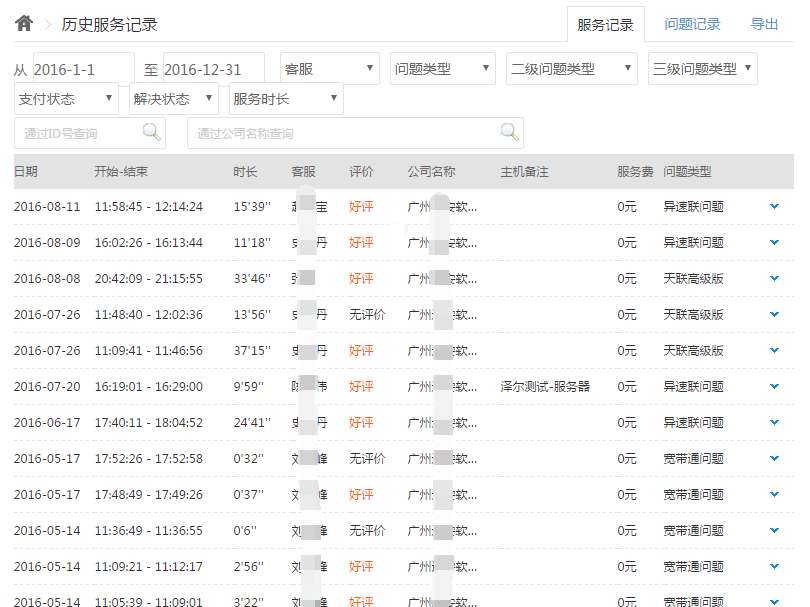Click the start date field 2016-1-1

(84, 69)
